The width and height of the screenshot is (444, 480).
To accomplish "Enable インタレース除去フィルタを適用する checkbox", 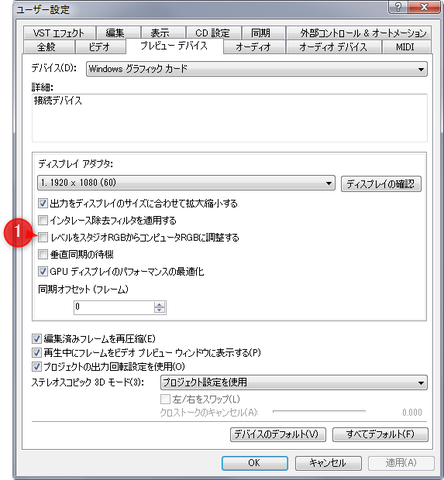I will (x=43, y=220).
